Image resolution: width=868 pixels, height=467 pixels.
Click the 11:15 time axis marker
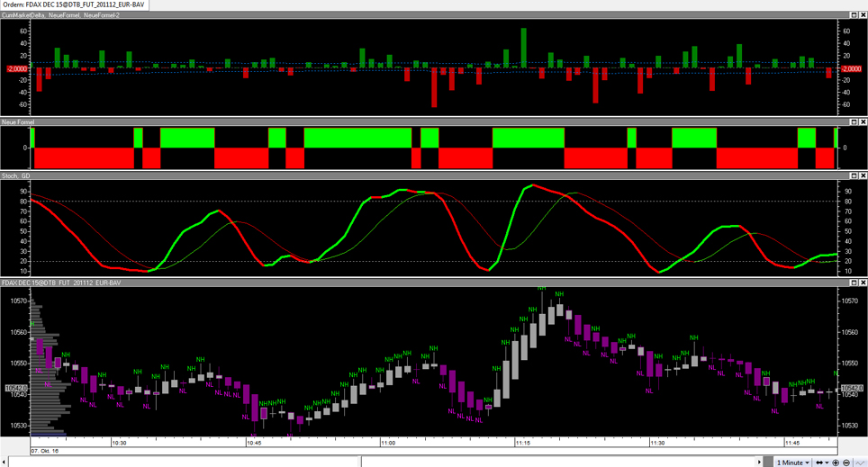tap(523, 443)
